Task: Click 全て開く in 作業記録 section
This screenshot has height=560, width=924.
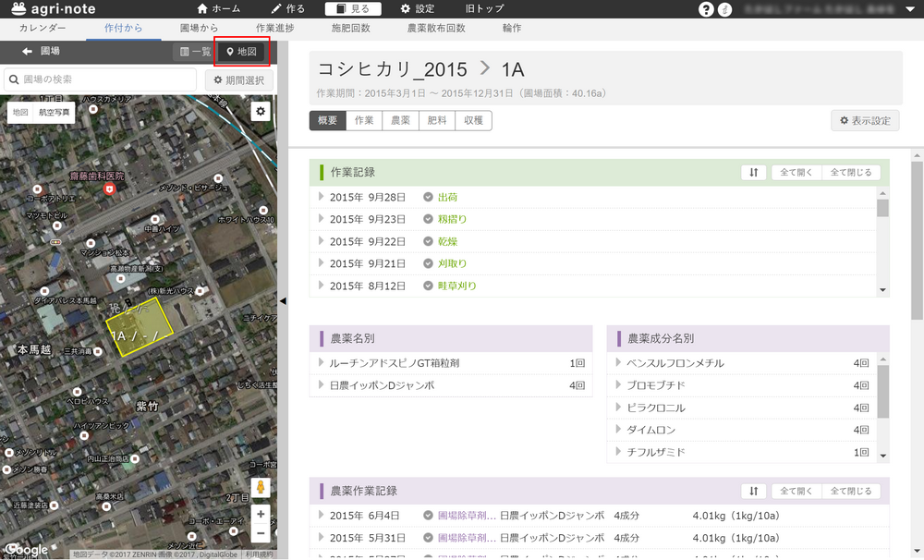Action: point(796,173)
